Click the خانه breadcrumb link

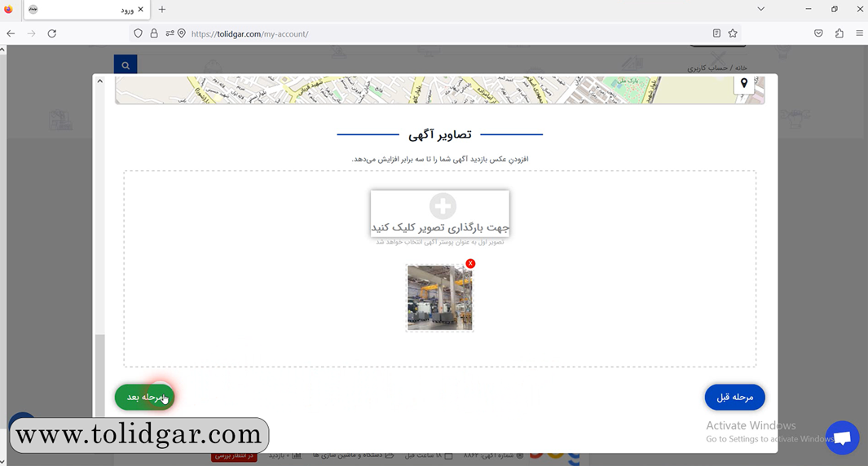point(741,68)
